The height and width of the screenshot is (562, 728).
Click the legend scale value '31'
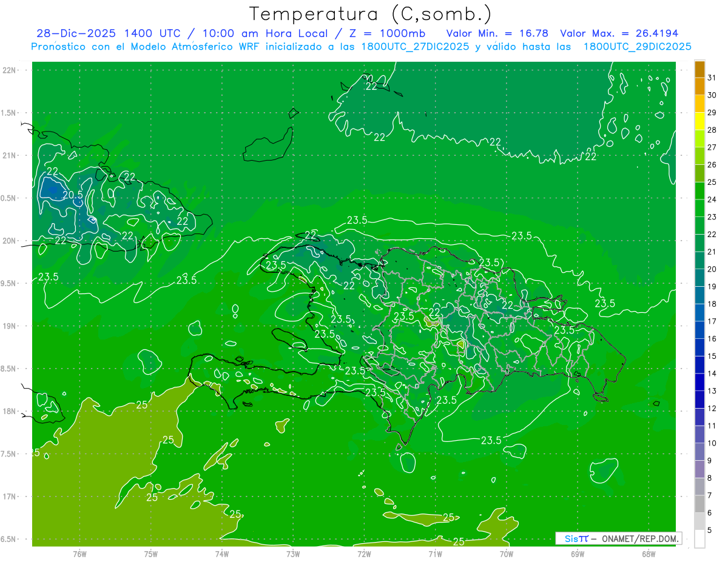(x=712, y=78)
